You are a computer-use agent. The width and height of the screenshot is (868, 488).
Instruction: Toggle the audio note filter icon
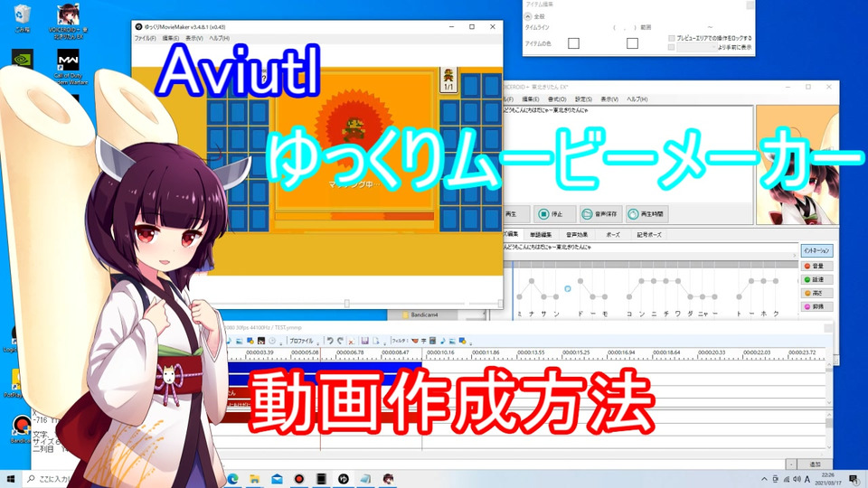[x=442, y=341]
